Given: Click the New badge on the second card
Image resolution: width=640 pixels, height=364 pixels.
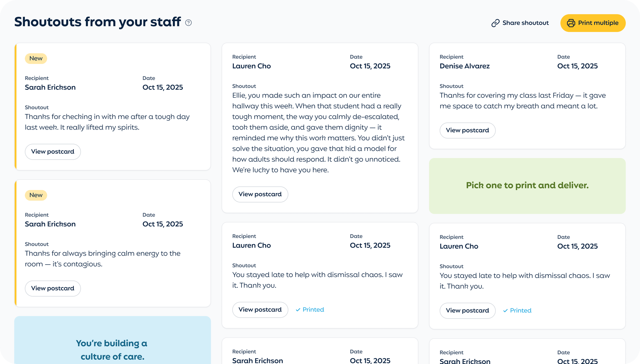Looking at the screenshot, I should coord(36,195).
